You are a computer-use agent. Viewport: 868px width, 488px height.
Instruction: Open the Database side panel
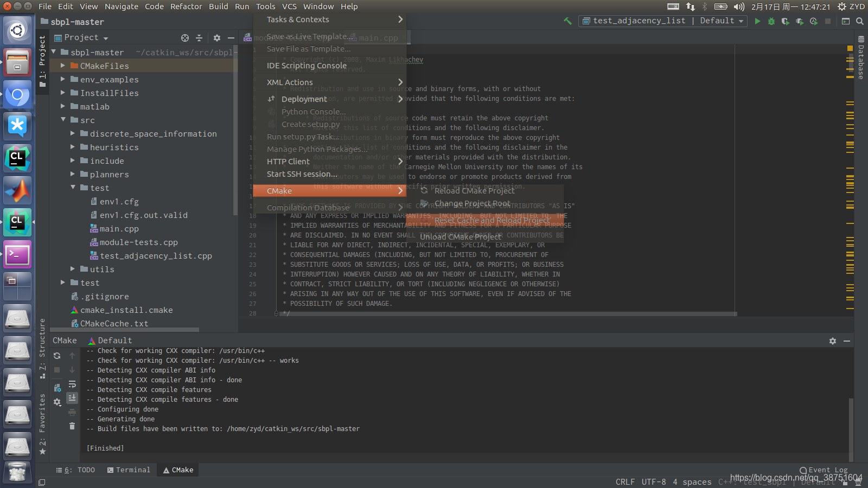click(861, 58)
